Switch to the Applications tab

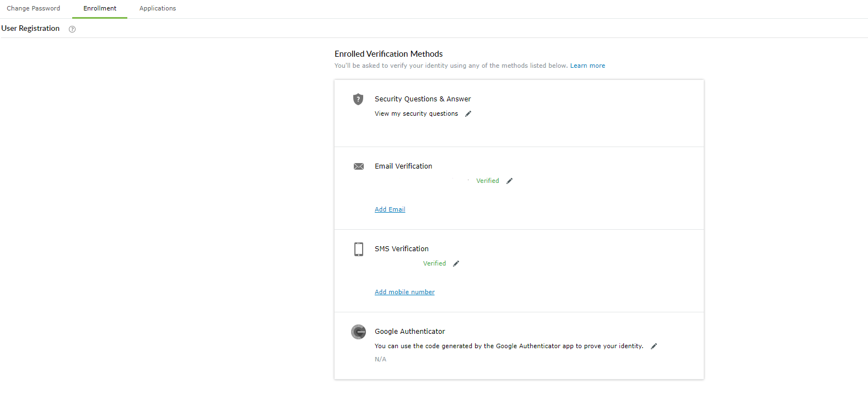coord(158,8)
